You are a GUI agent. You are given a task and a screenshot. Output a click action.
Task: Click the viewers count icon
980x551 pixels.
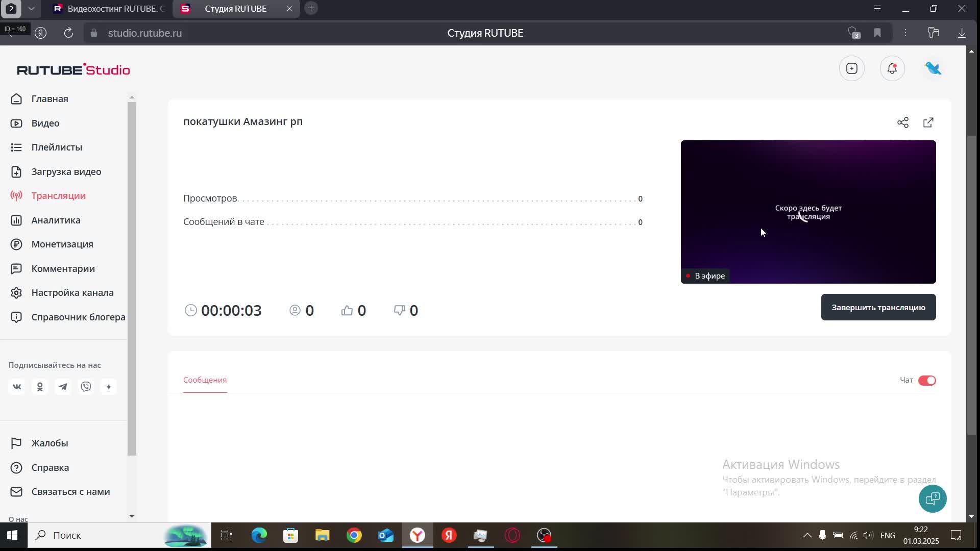(295, 310)
